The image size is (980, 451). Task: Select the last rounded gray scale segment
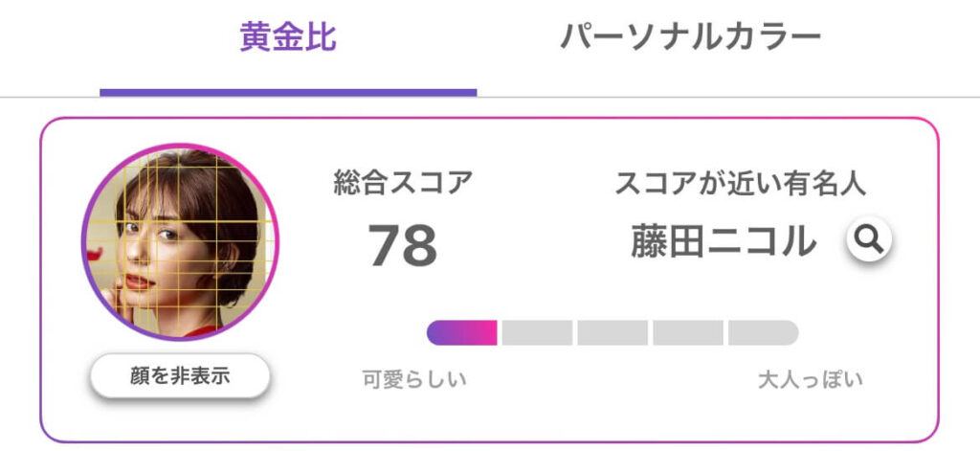(x=764, y=333)
